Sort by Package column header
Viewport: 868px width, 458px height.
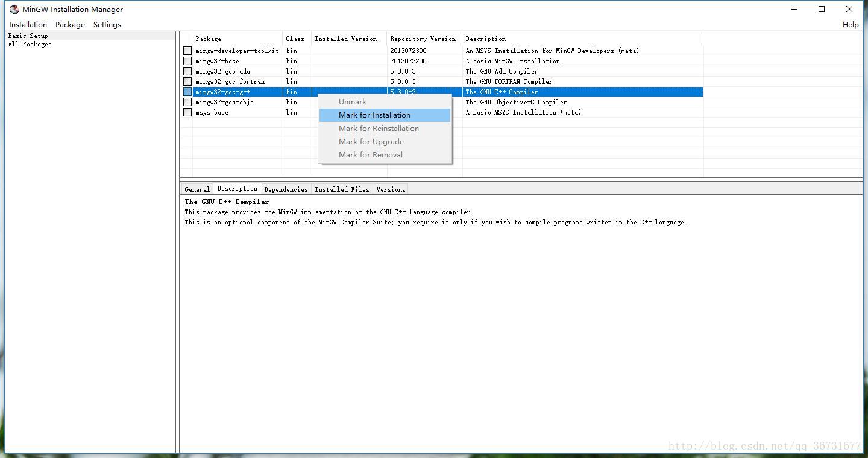pyautogui.click(x=237, y=39)
